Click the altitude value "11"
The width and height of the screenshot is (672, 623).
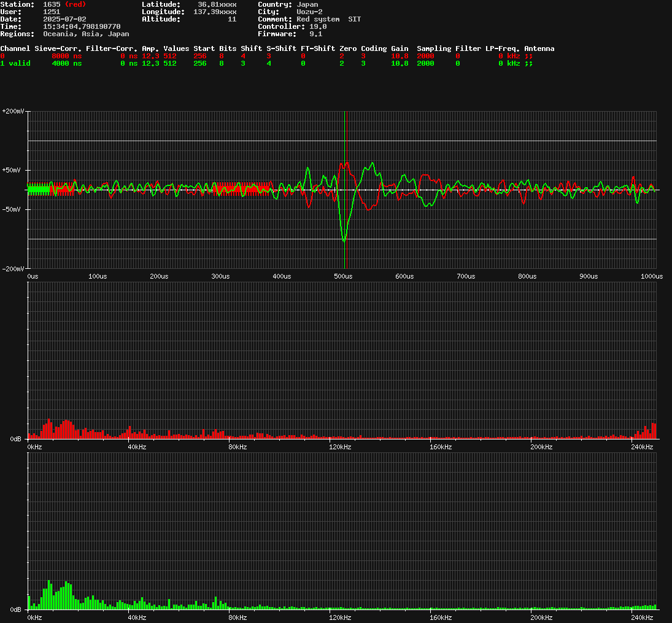pos(232,19)
